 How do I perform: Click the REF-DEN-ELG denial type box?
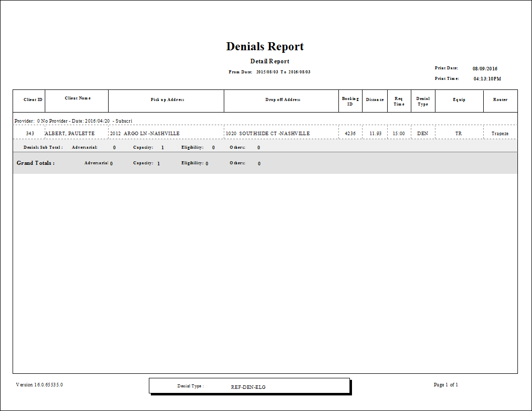click(250, 386)
